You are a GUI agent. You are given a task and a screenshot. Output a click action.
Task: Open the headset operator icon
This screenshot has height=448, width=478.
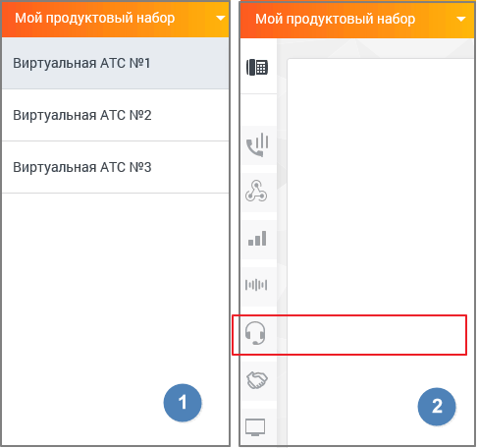[x=255, y=333]
